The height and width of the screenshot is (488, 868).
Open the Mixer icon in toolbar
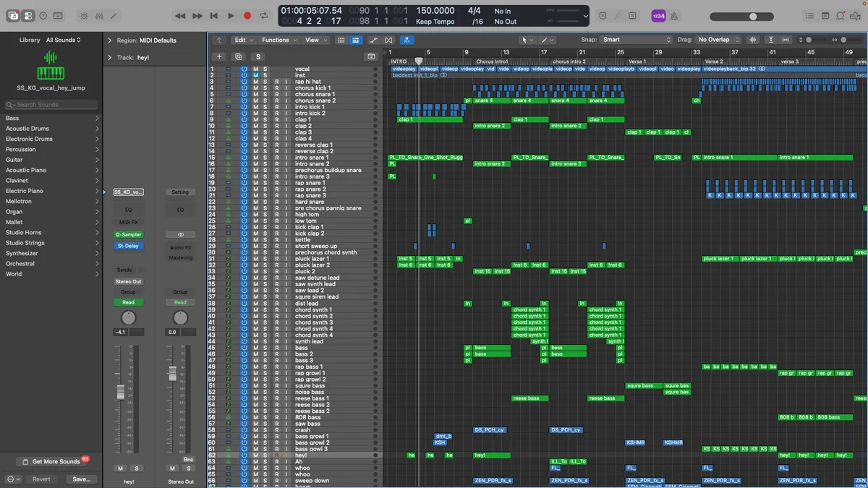(x=99, y=16)
